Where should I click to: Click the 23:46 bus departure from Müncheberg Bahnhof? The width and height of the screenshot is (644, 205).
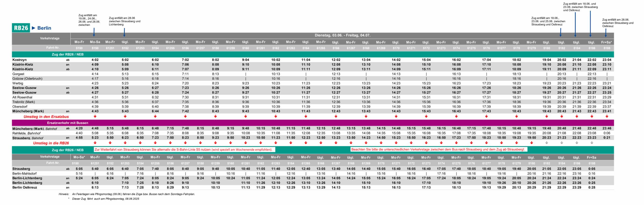coord(607,128)
